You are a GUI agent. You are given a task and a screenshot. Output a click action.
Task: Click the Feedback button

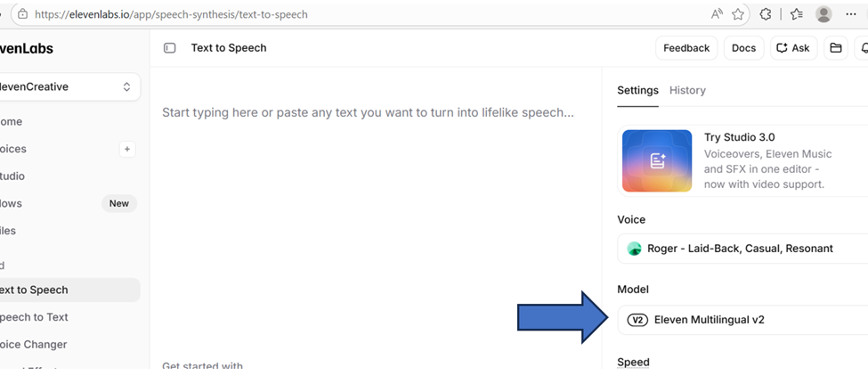[686, 48]
